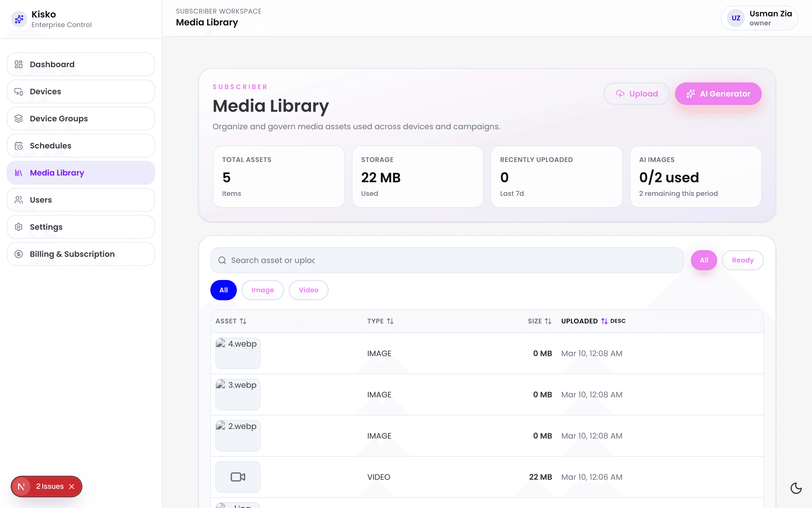The width and height of the screenshot is (812, 508).
Task: Click the Media Library books icon
Action: (18, 173)
